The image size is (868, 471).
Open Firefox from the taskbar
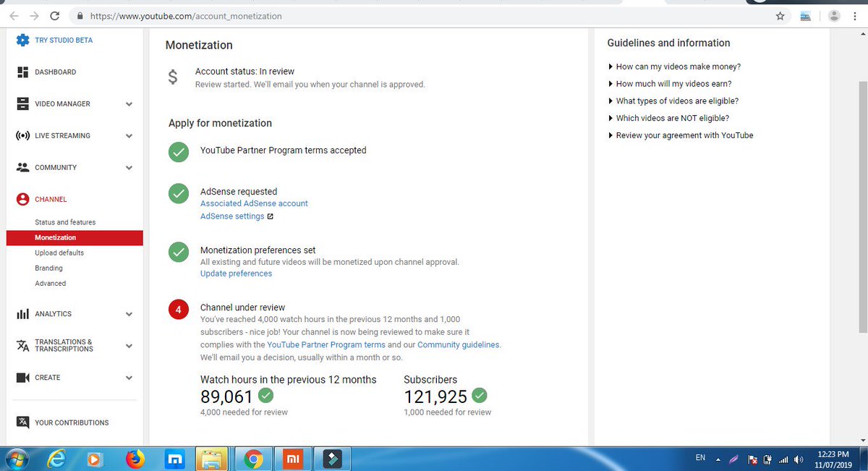(135, 459)
